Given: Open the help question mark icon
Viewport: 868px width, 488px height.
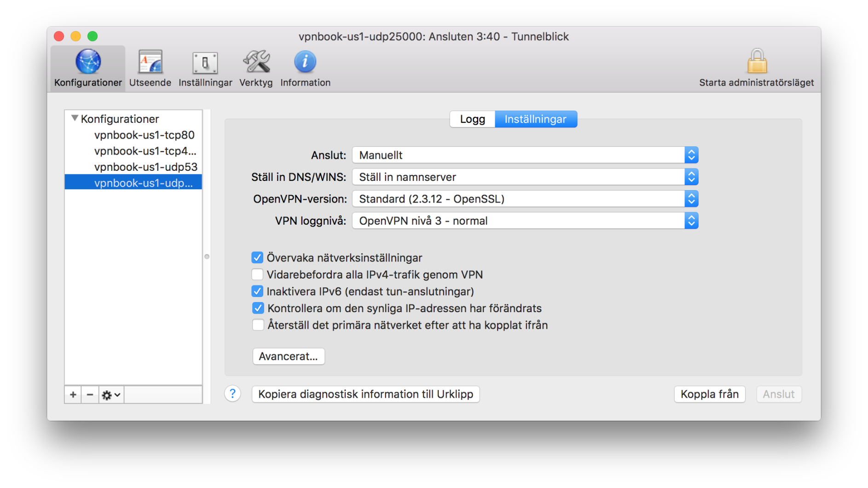Looking at the screenshot, I should (232, 394).
